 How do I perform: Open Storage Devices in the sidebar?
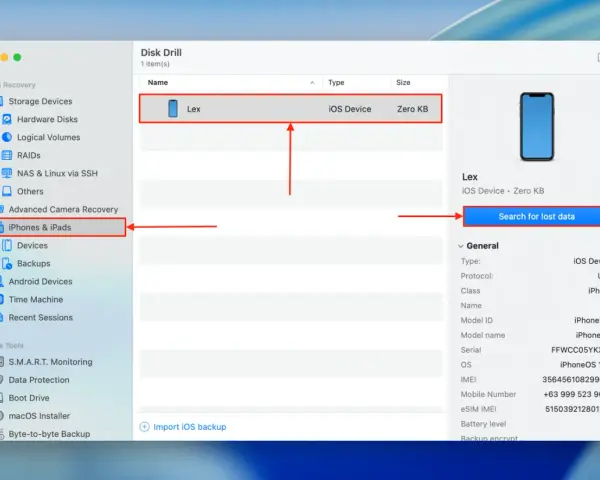[40, 101]
